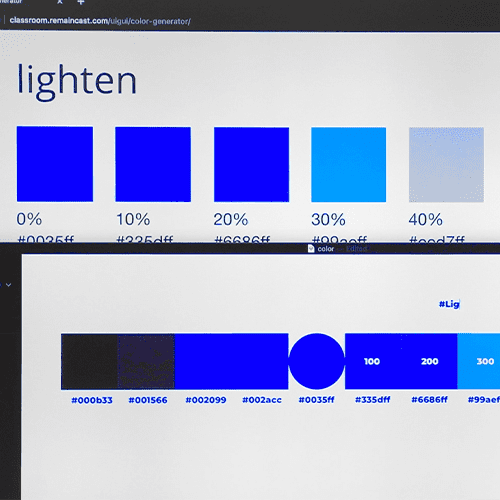The height and width of the screenshot is (500, 500).
Task: Click the '#335dff' hex label on canvas
Action: pyautogui.click(x=372, y=399)
